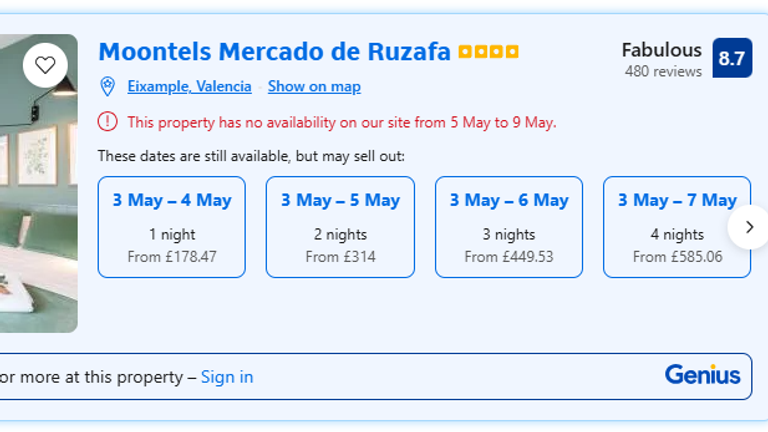The image size is (768, 432).
Task: Click the 480 reviews text
Action: tap(663, 71)
